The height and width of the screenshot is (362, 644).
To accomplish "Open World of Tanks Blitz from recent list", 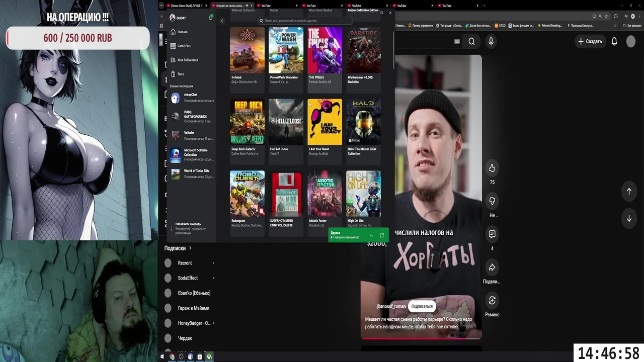I will click(x=192, y=174).
